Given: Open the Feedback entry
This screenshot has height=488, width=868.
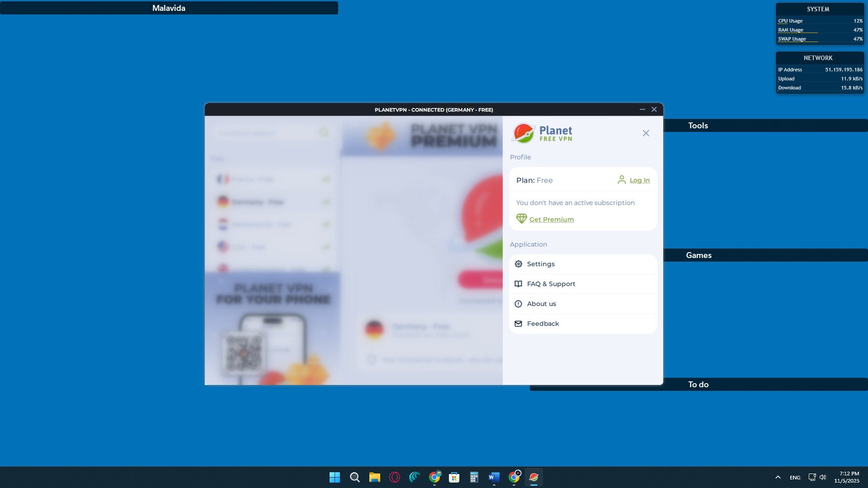Looking at the screenshot, I should tap(542, 324).
